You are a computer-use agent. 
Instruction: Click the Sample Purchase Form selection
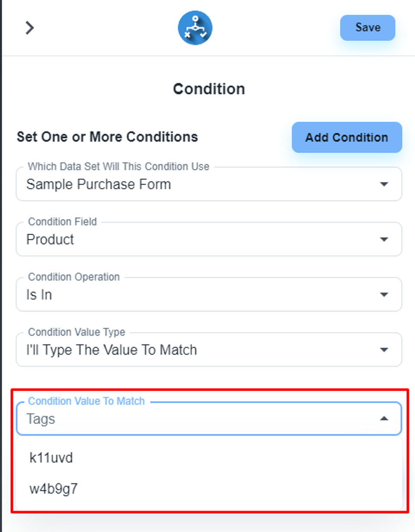(99, 185)
